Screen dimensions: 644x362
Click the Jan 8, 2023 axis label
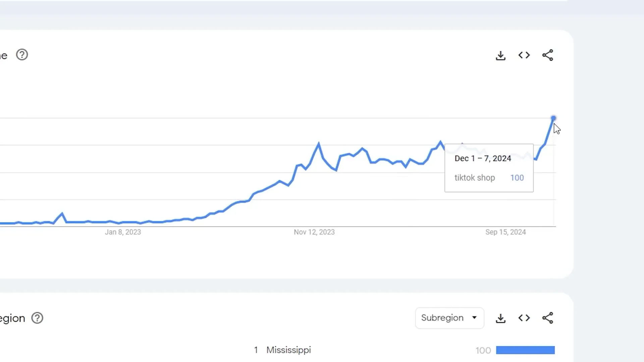click(x=123, y=232)
